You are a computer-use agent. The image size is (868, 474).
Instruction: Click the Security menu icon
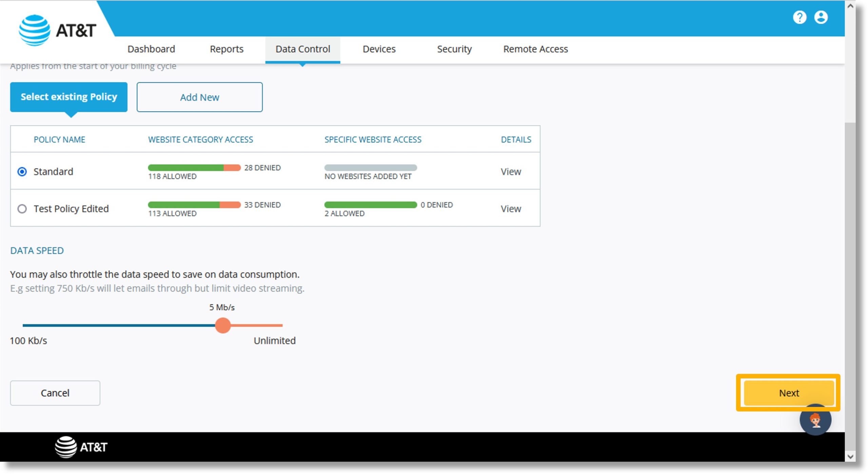455,49
